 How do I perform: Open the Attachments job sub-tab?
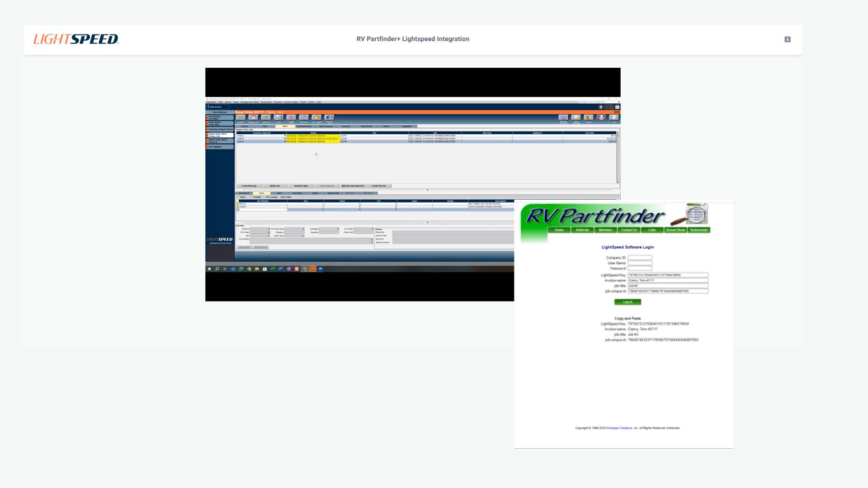click(x=333, y=193)
